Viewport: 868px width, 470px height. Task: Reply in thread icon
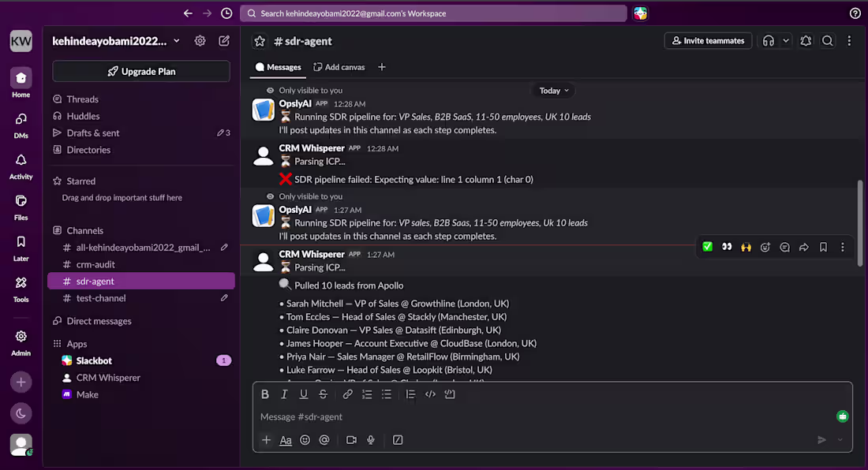pyautogui.click(x=784, y=247)
